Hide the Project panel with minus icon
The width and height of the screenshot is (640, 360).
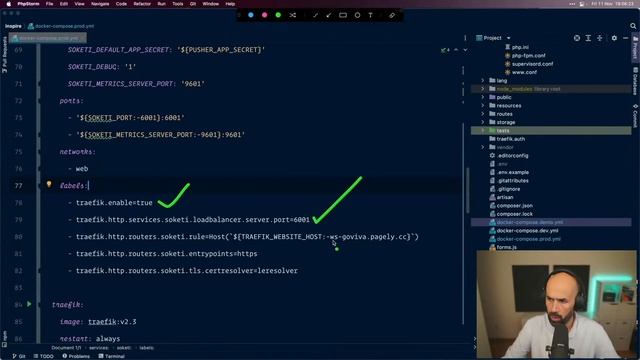(x=626, y=38)
